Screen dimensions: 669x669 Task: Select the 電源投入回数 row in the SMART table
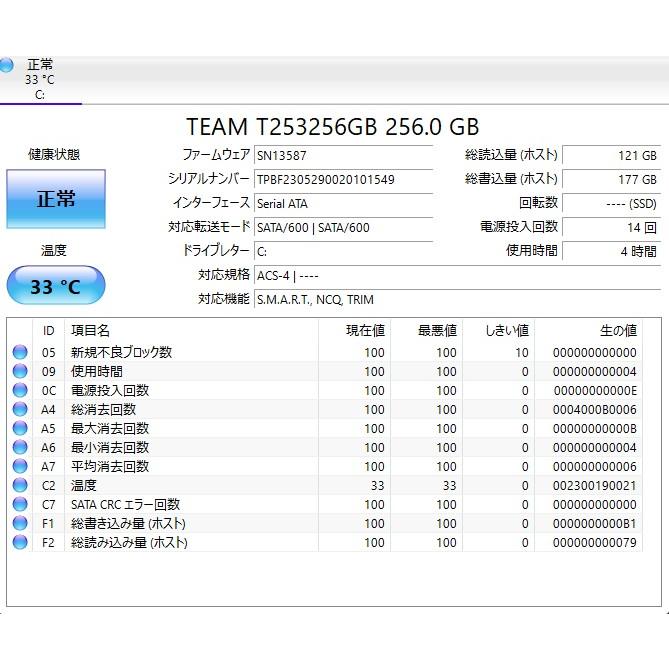click(x=326, y=390)
